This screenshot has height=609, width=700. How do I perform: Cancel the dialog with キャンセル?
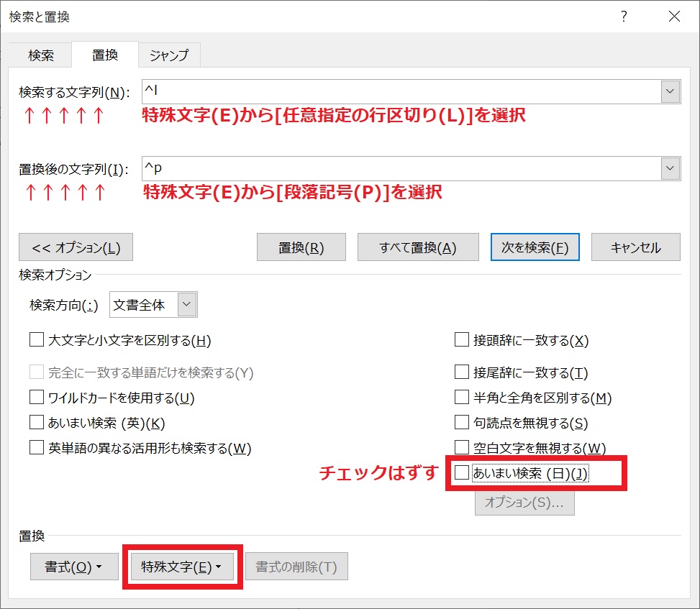[635, 247]
